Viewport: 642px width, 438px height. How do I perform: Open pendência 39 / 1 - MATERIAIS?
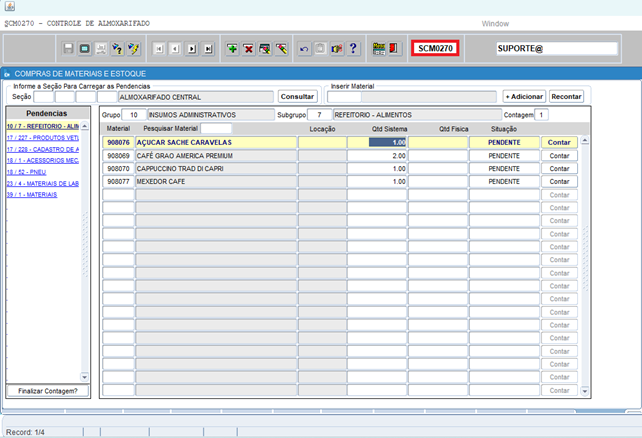coord(32,194)
